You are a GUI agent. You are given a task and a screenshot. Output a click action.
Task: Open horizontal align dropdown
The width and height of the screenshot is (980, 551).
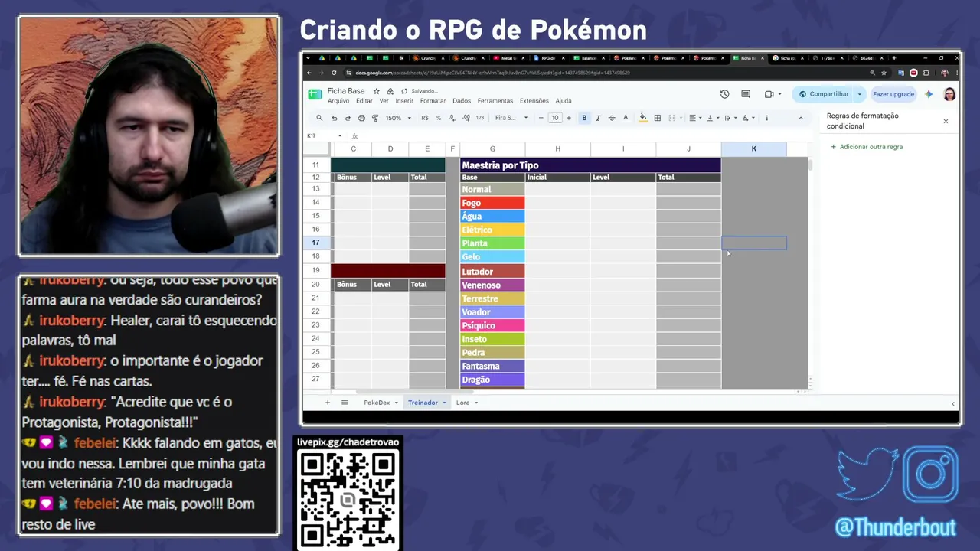point(695,118)
